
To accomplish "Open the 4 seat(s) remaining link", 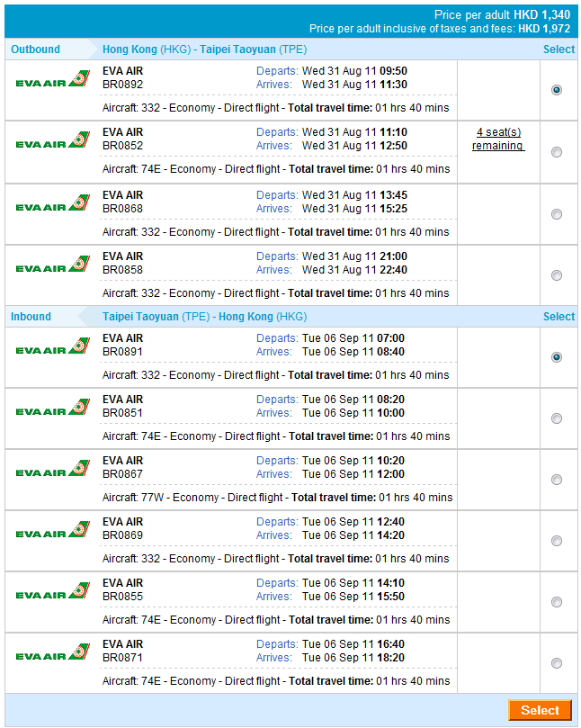I will click(498, 139).
